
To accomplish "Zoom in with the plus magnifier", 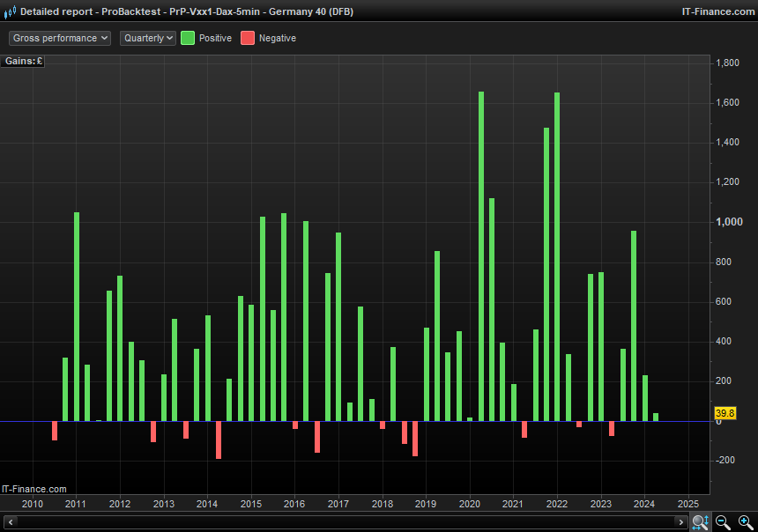I will pos(746,522).
